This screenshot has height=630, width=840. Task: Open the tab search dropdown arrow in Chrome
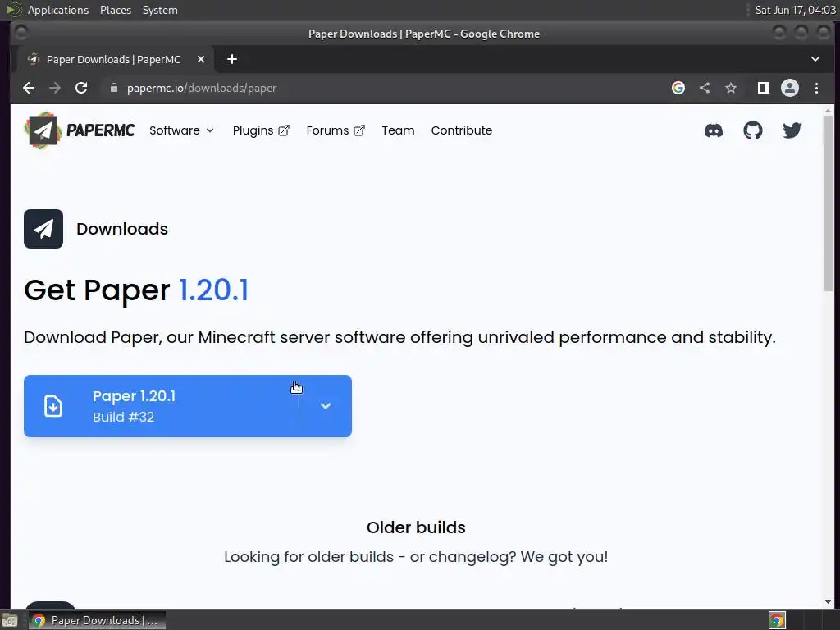coord(815,59)
